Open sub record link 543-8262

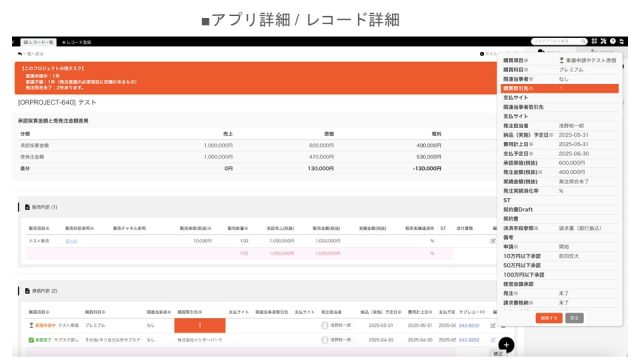click(469, 340)
